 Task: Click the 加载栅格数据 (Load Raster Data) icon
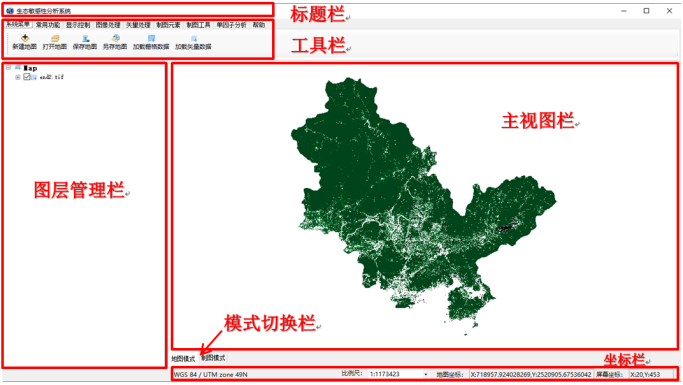[151, 38]
